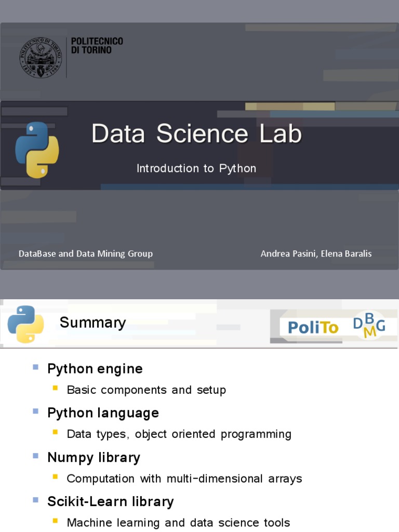This screenshot has height=532, width=399.
Task: Click the DBMG logo
Action: (369, 326)
